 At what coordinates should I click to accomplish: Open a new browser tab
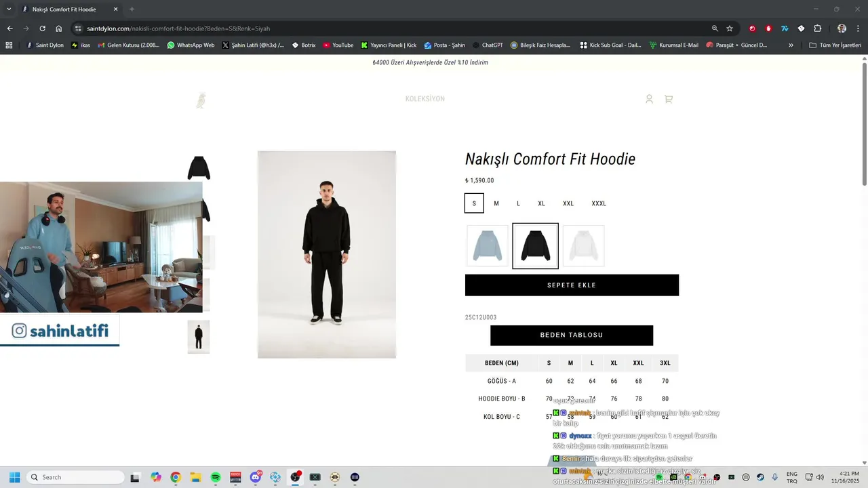click(x=132, y=9)
